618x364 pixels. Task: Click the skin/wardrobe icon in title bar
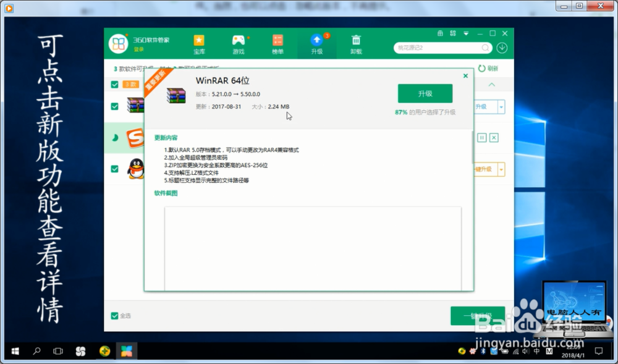click(440, 33)
